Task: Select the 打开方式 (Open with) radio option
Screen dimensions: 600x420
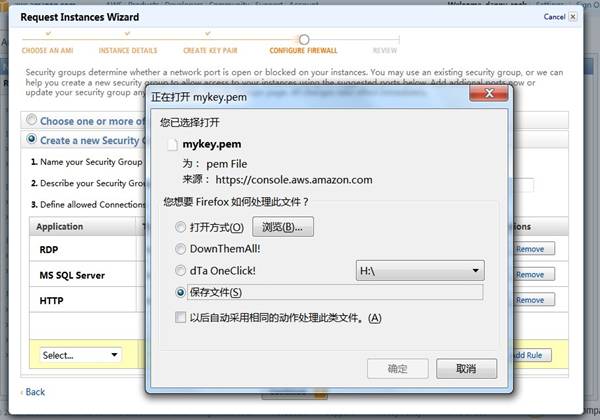Action: 180,227
